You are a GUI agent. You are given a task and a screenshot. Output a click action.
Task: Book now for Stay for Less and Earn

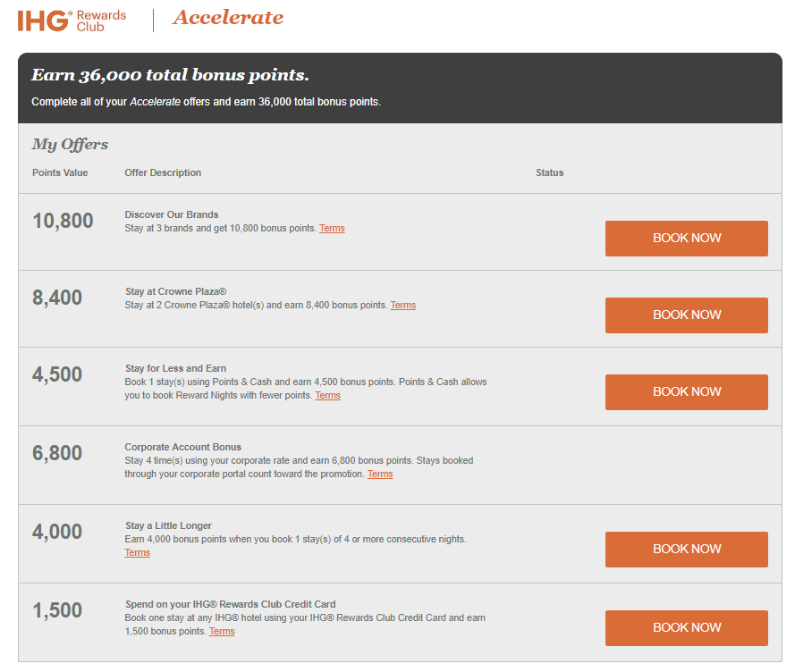pos(687,392)
